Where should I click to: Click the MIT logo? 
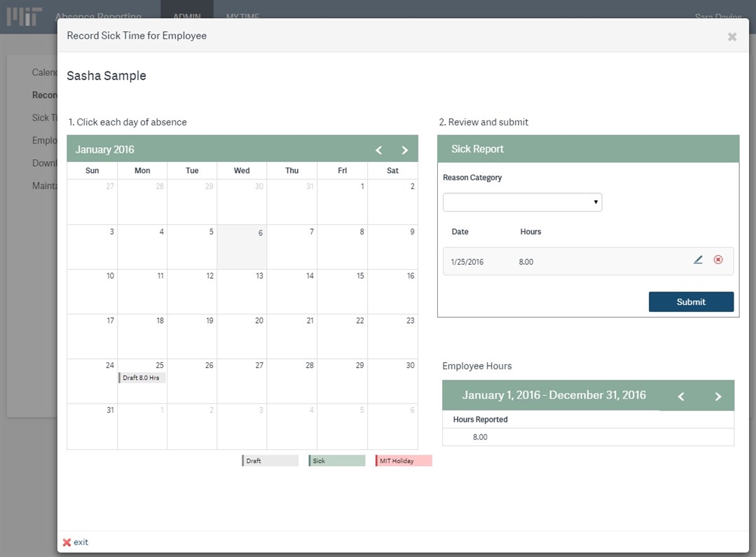25,16
